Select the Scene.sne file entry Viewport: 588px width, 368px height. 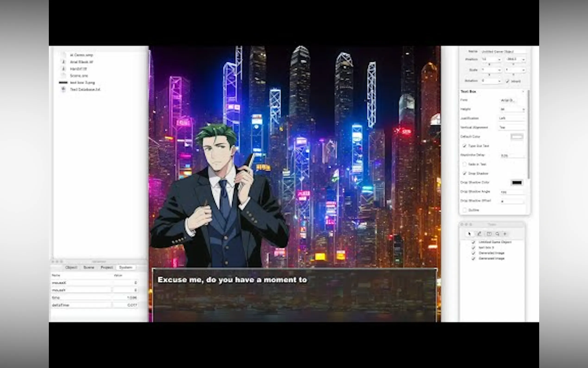(79, 76)
